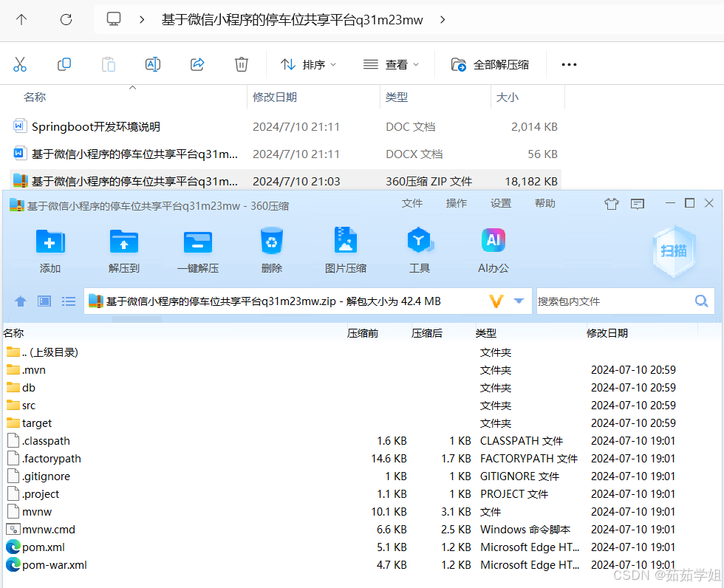Click the Cut scissors icon in Explorer
Screen dimensions: 724x588
[20, 64]
